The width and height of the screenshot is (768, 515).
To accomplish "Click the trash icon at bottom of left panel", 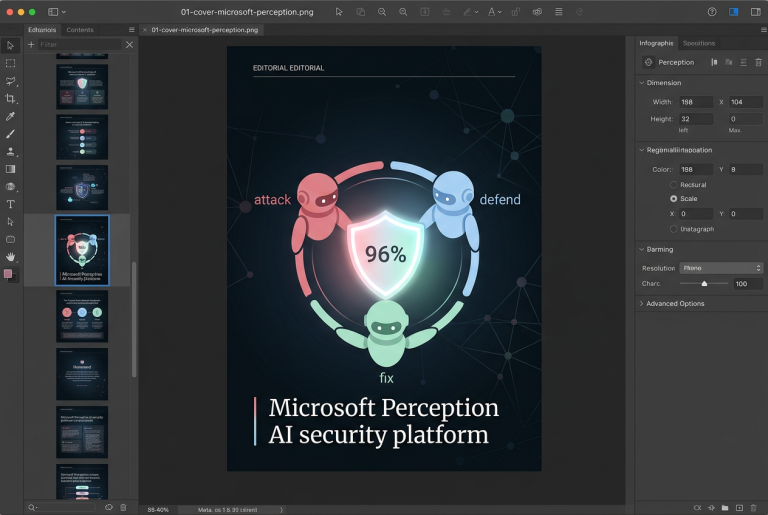I will (x=123, y=508).
